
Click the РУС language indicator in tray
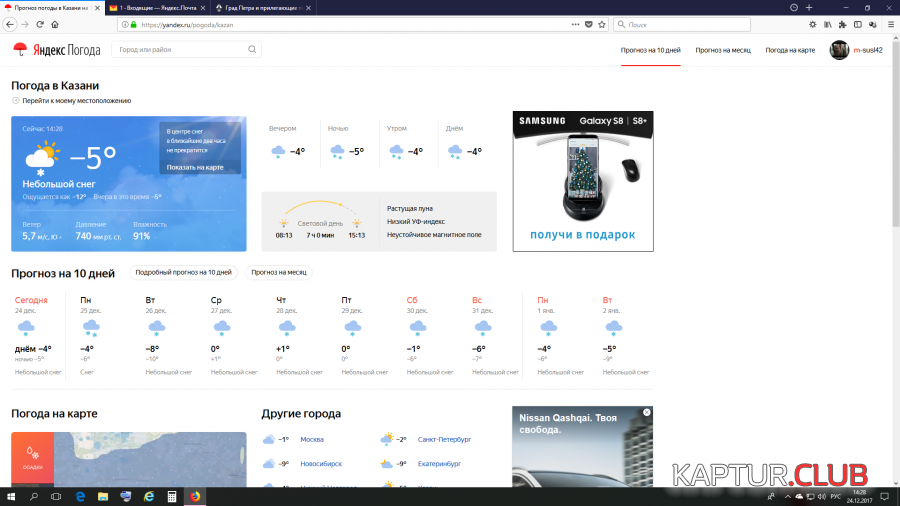pyautogui.click(x=836, y=496)
